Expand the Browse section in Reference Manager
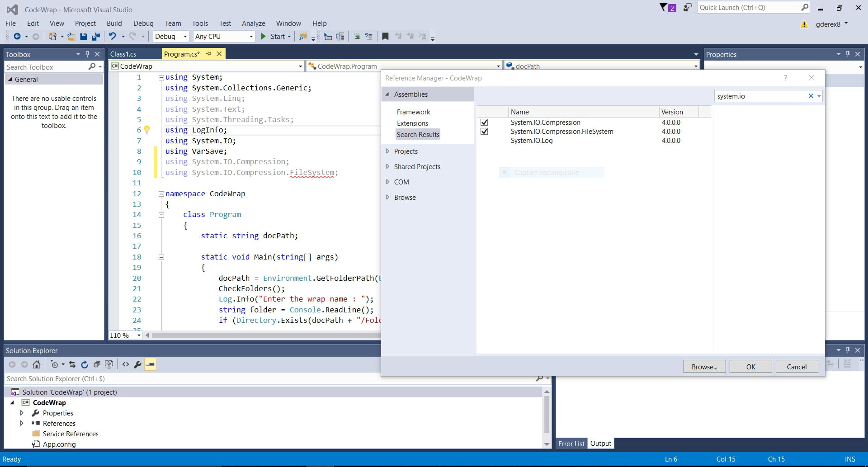Image resolution: width=868 pixels, height=467 pixels. tap(387, 198)
